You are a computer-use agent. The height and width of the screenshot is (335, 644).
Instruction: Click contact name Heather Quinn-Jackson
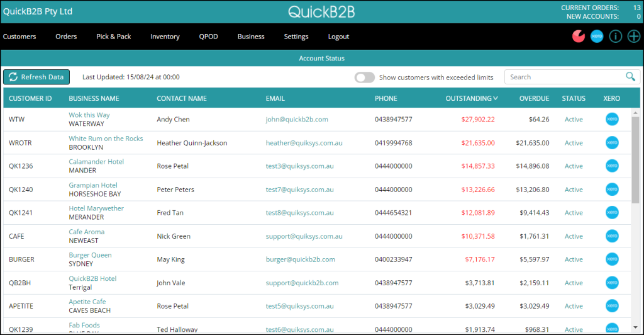click(192, 143)
